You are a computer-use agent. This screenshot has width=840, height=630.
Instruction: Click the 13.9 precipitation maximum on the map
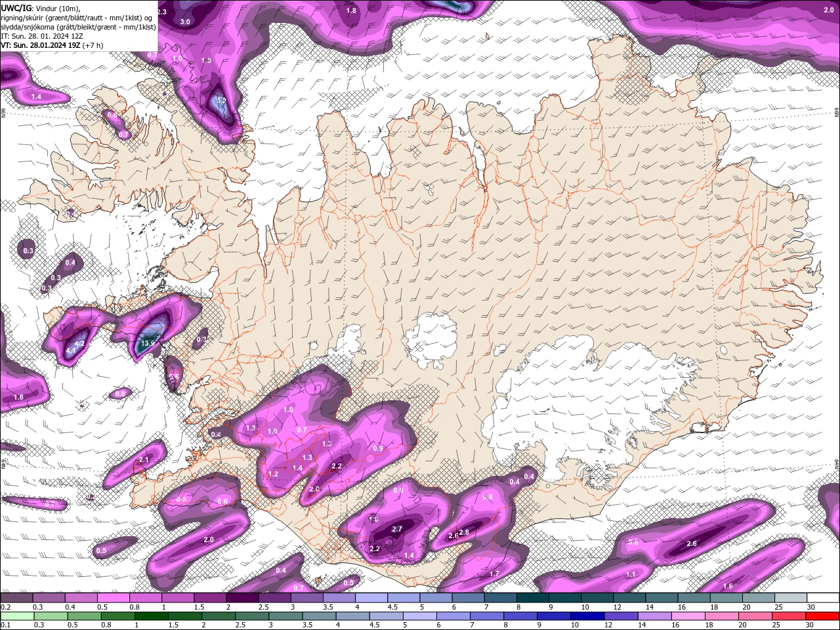click(x=148, y=343)
